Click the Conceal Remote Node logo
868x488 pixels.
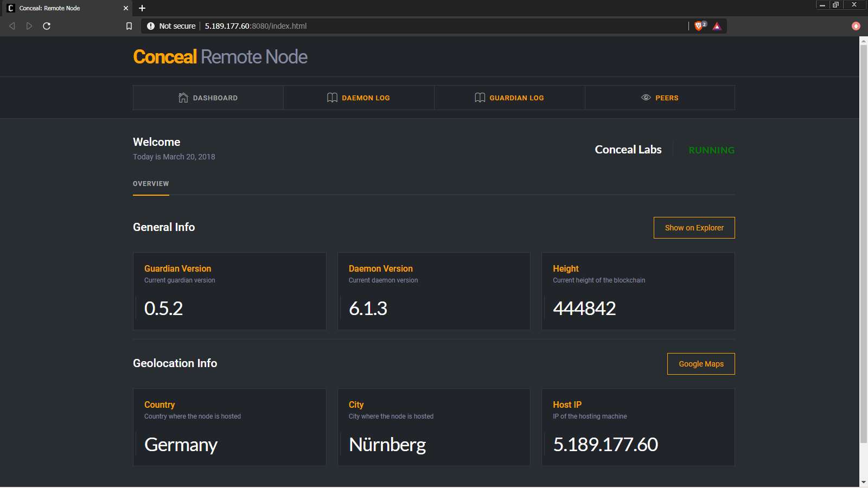(220, 57)
